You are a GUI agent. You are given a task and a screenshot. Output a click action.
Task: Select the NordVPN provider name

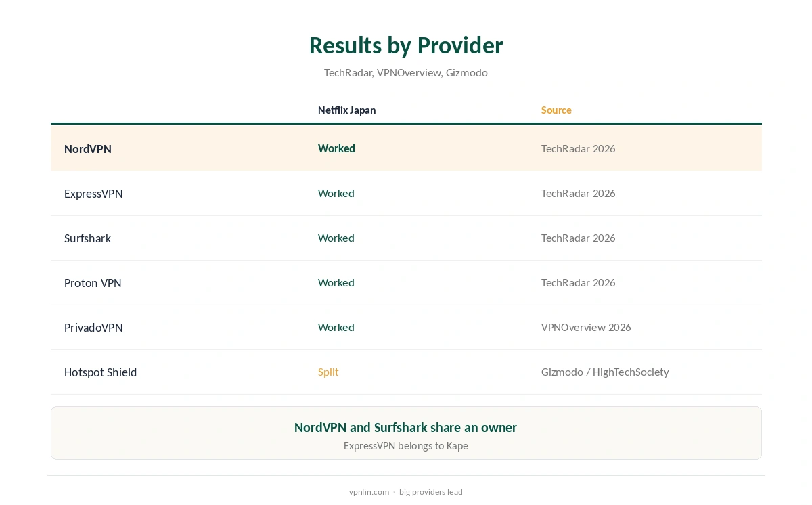coord(88,149)
